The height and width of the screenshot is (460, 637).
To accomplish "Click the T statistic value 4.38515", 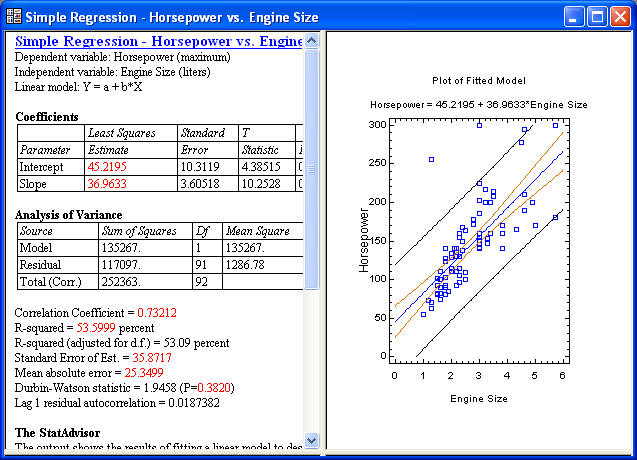I will pos(261,167).
